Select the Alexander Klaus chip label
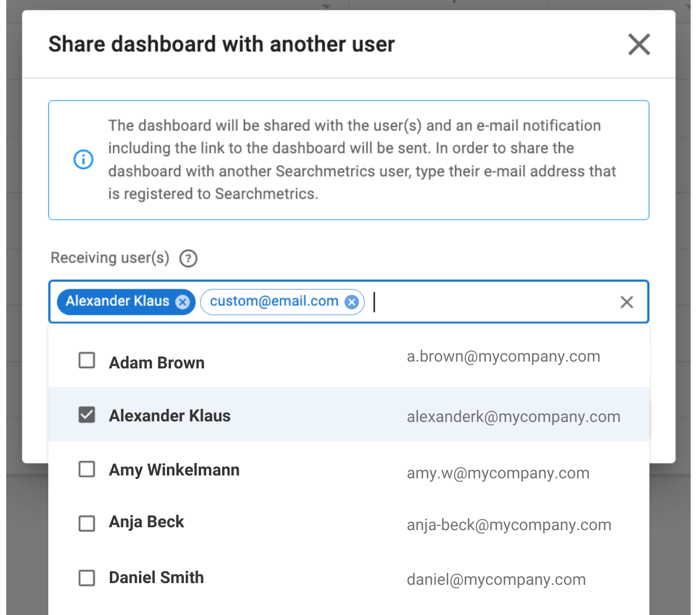 point(117,301)
